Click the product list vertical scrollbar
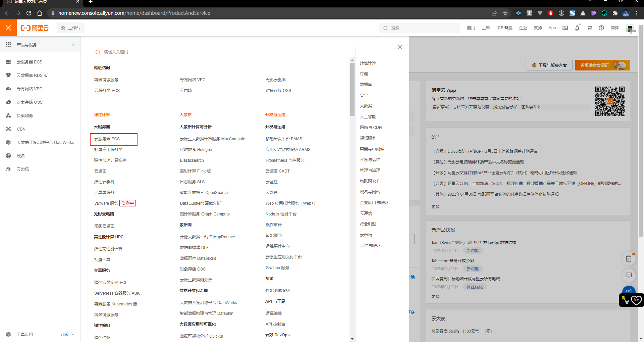 pos(352,89)
